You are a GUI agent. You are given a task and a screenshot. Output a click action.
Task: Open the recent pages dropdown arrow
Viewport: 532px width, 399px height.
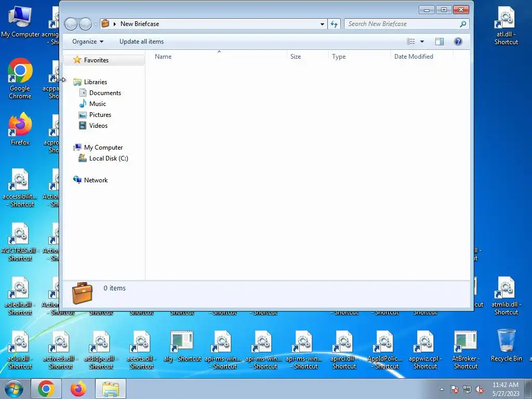96,24
